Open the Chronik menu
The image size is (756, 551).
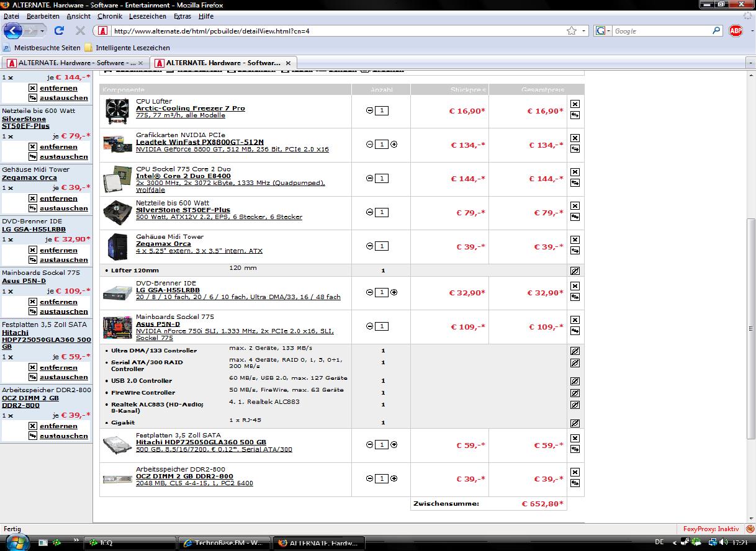tap(109, 16)
